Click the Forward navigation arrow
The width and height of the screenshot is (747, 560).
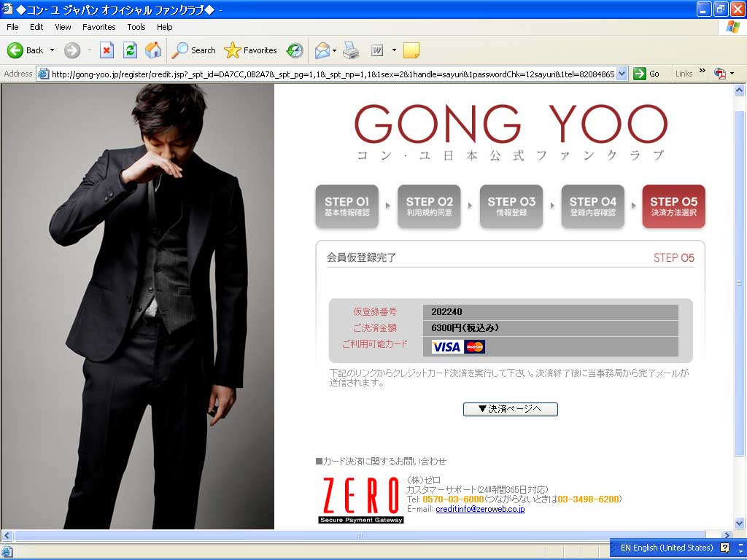(x=72, y=50)
